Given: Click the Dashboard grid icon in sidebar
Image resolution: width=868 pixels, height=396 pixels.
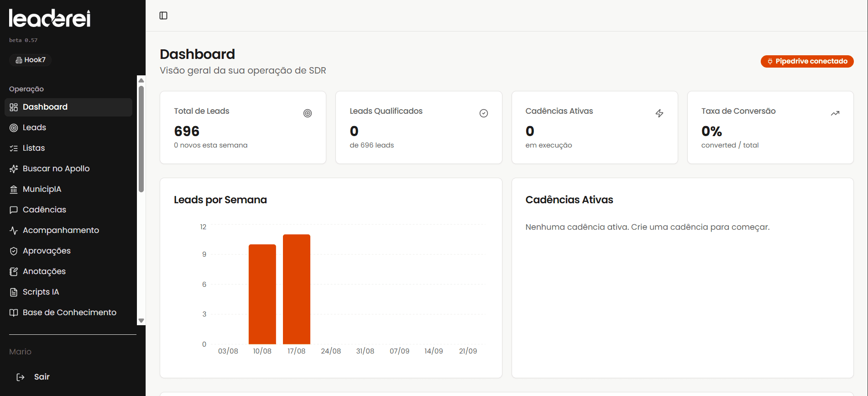Looking at the screenshot, I should (x=14, y=107).
